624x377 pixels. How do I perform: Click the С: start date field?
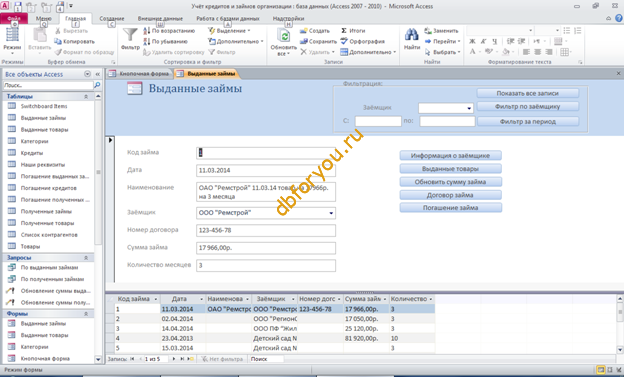pyautogui.click(x=378, y=121)
